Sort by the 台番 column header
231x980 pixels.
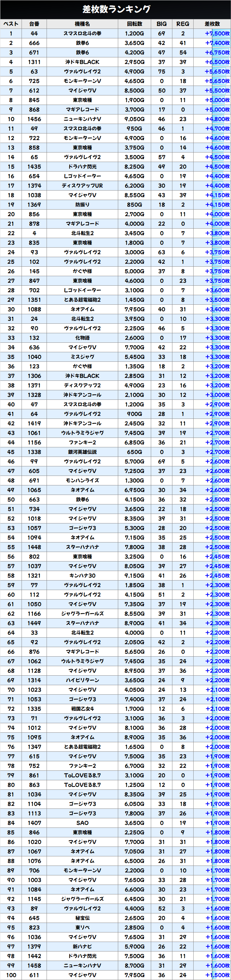(x=34, y=24)
